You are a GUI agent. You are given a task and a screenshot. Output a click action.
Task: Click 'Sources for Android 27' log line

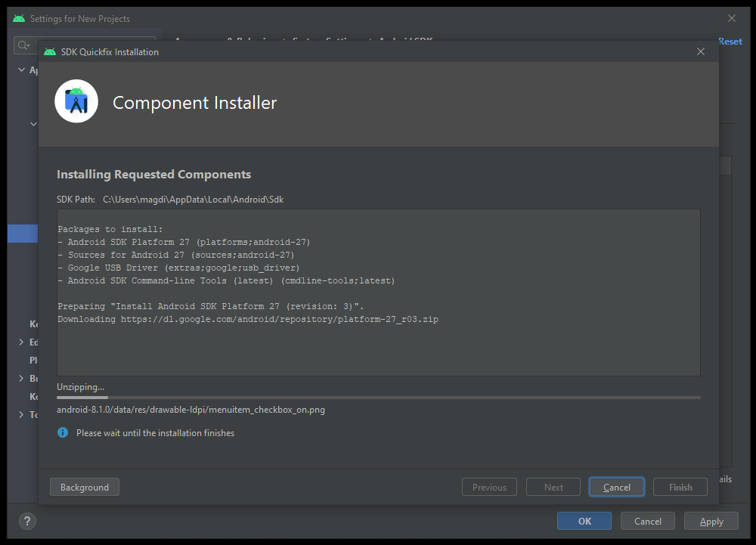[176, 255]
